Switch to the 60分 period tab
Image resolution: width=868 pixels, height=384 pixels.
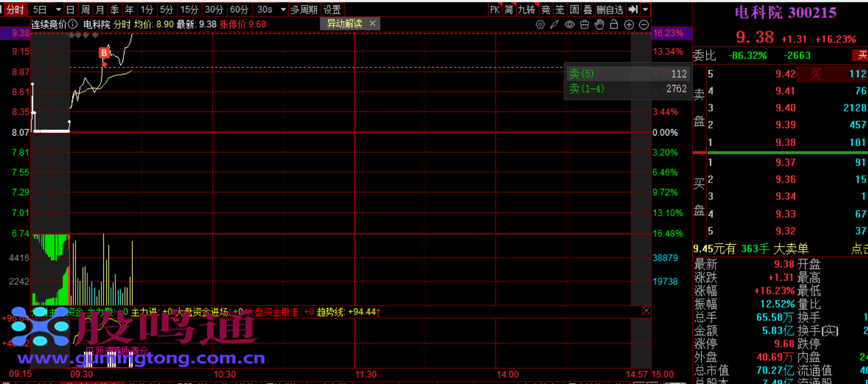(239, 10)
